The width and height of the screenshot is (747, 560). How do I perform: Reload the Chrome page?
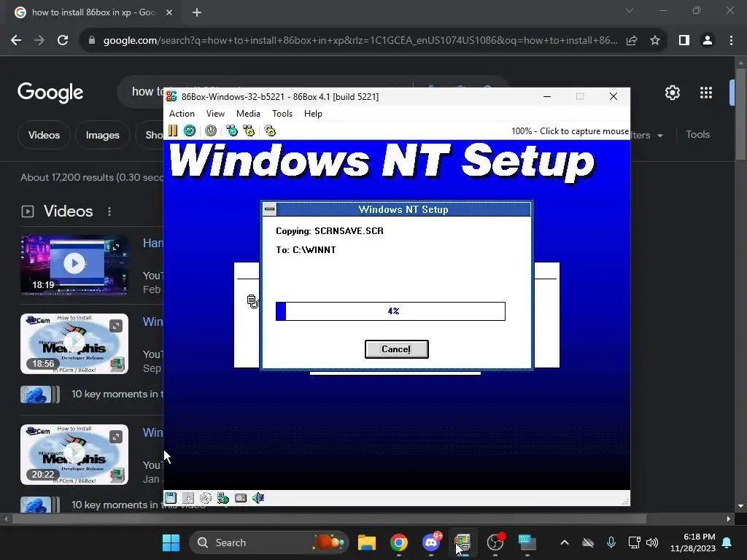63,41
